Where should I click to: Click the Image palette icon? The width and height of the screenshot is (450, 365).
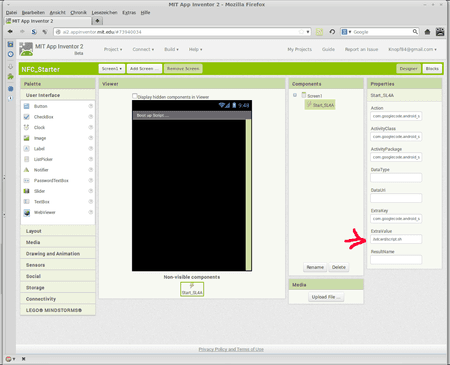click(x=27, y=138)
